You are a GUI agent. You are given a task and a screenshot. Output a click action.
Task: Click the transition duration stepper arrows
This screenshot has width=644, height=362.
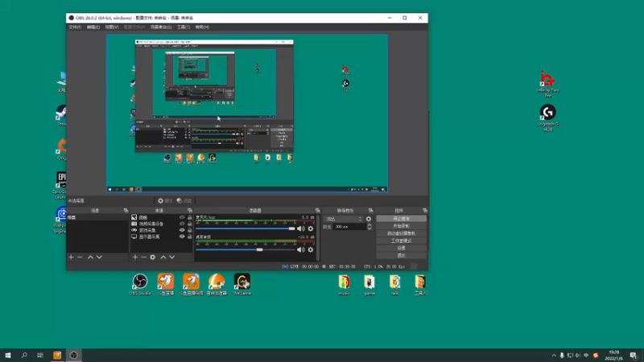click(x=369, y=227)
